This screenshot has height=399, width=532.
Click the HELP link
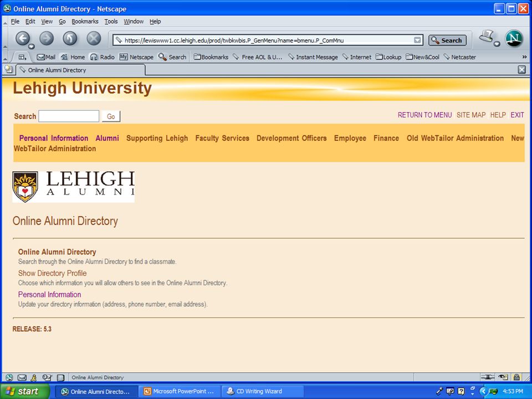498,115
